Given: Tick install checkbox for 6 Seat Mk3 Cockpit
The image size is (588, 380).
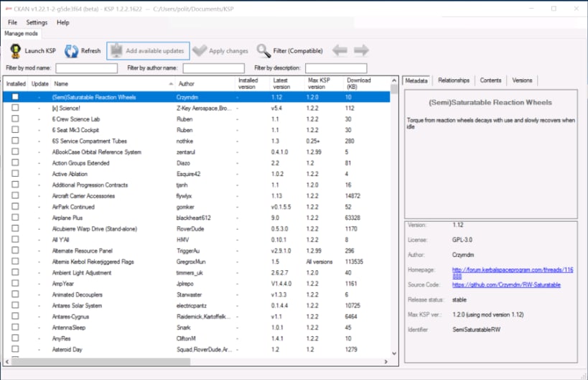Looking at the screenshot, I should [15, 130].
